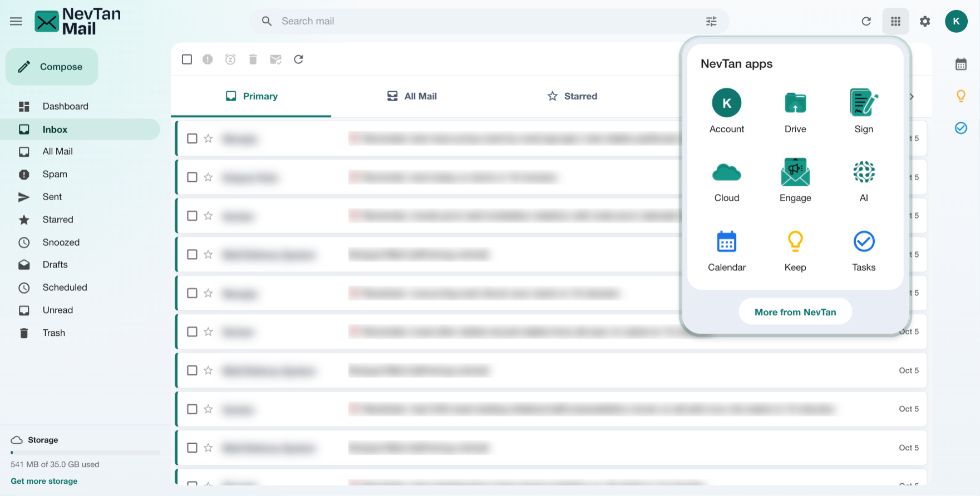980x496 pixels.
Task: Click the storage usage progress bar
Action: (x=85, y=453)
